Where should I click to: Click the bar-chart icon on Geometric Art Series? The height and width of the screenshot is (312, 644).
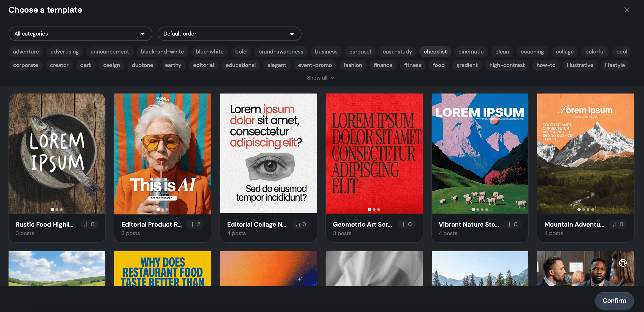pos(406,224)
